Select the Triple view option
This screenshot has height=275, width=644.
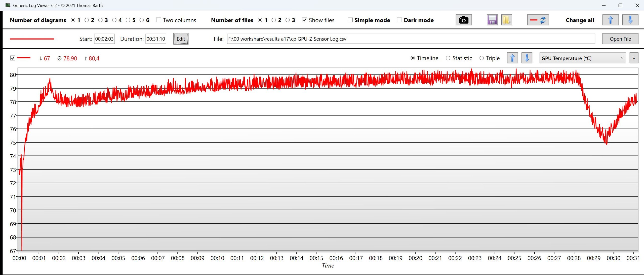pos(481,58)
